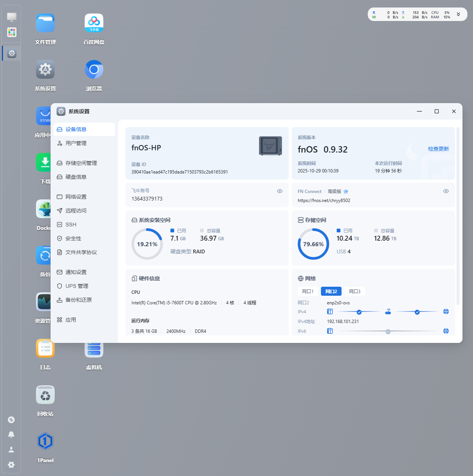
Task: Show the desktop via top dock monitor icon
Action: click(x=12, y=17)
